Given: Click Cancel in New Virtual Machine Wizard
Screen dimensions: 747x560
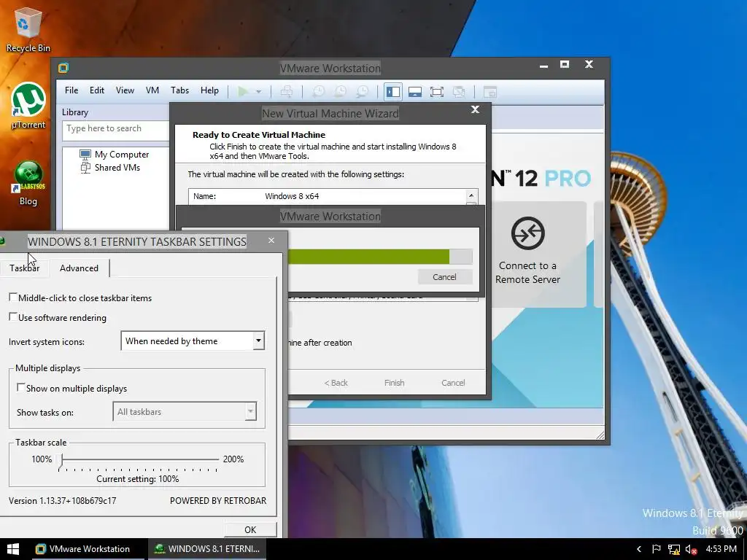Looking at the screenshot, I should pyautogui.click(x=453, y=383).
